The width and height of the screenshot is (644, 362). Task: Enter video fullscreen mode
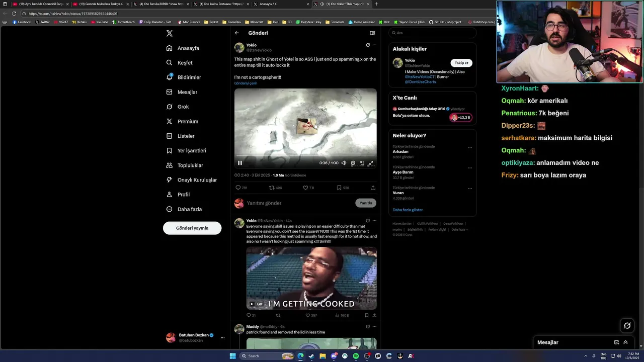[371, 163]
